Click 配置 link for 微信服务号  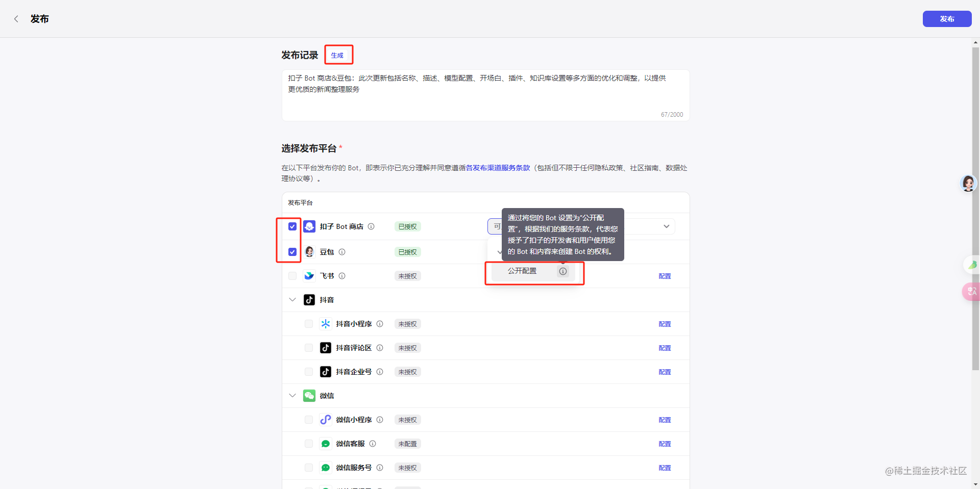tap(665, 468)
